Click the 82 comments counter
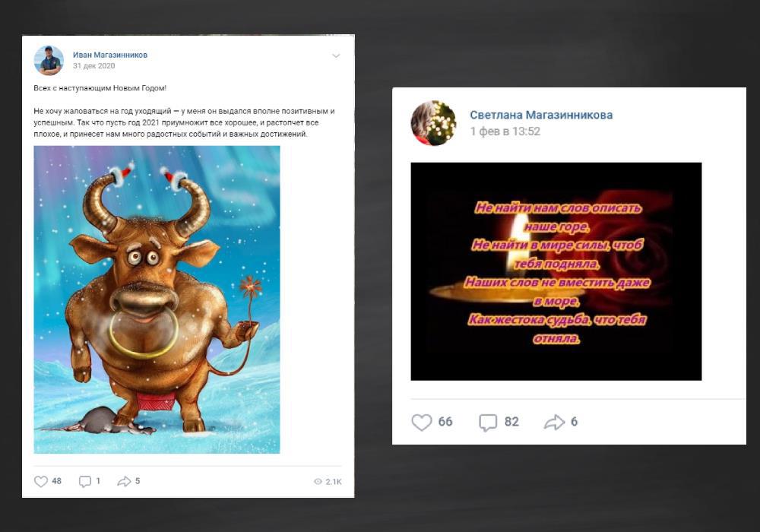 tap(511, 422)
